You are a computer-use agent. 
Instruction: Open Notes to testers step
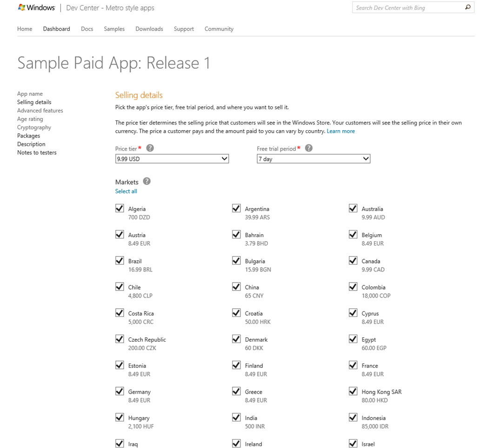click(37, 152)
